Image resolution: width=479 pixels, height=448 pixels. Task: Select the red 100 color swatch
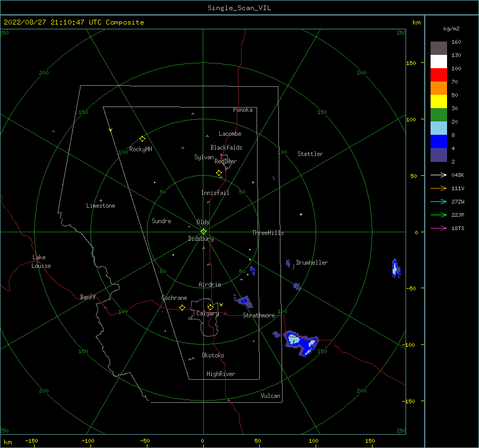coord(439,75)
